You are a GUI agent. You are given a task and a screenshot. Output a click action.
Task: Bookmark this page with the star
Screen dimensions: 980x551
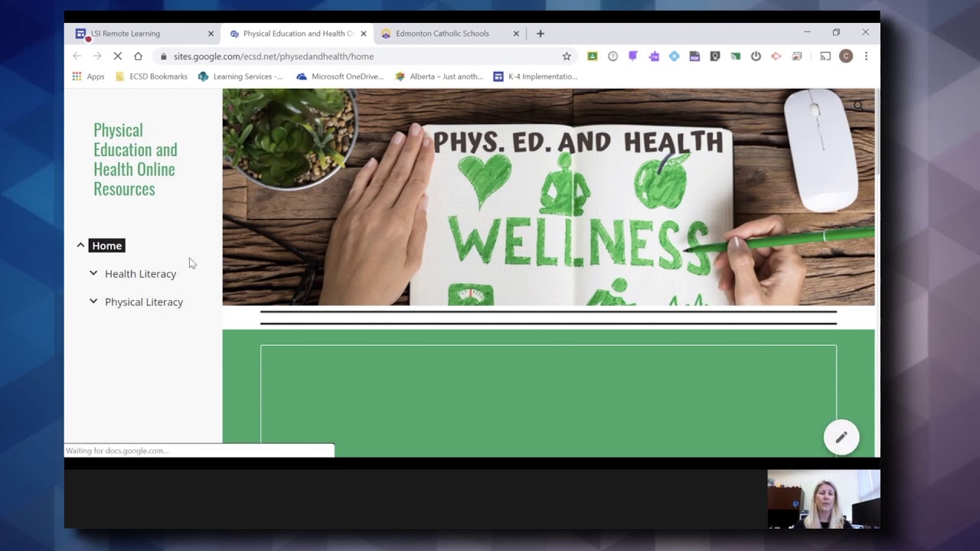pos(567,56)
